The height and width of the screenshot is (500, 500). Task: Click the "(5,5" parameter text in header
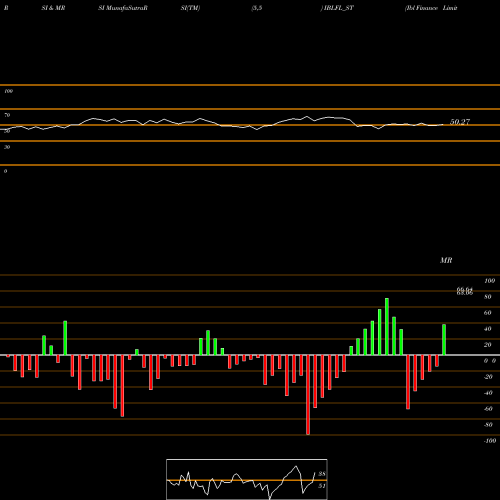257,8
